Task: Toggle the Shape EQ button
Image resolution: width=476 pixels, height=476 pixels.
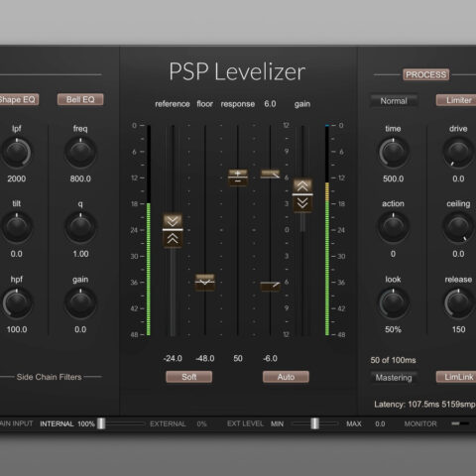Action: (x=18, y=99)
